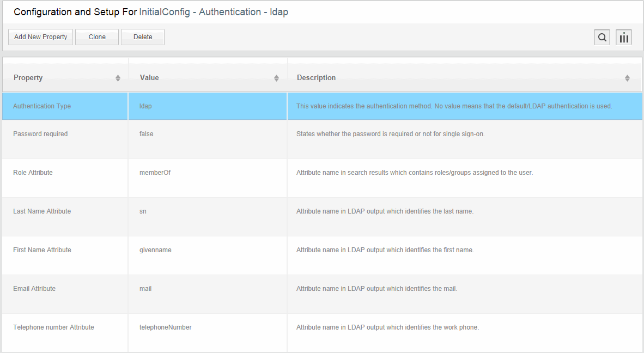Image resolution: width=644 pixels, height=353 pixels.
Task: Open the search magnifier icon
Action: (602, 38)
